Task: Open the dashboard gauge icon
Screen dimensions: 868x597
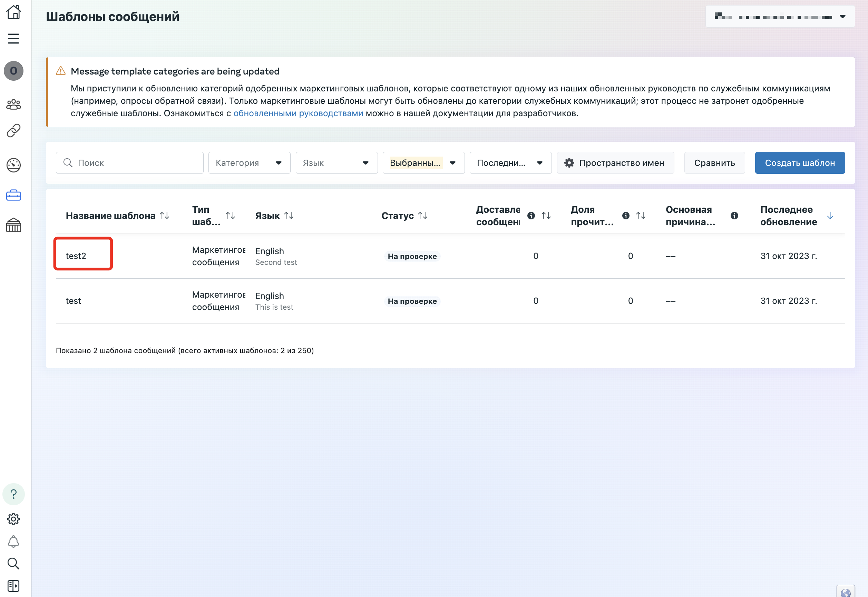Action: [x=13, y=165]
